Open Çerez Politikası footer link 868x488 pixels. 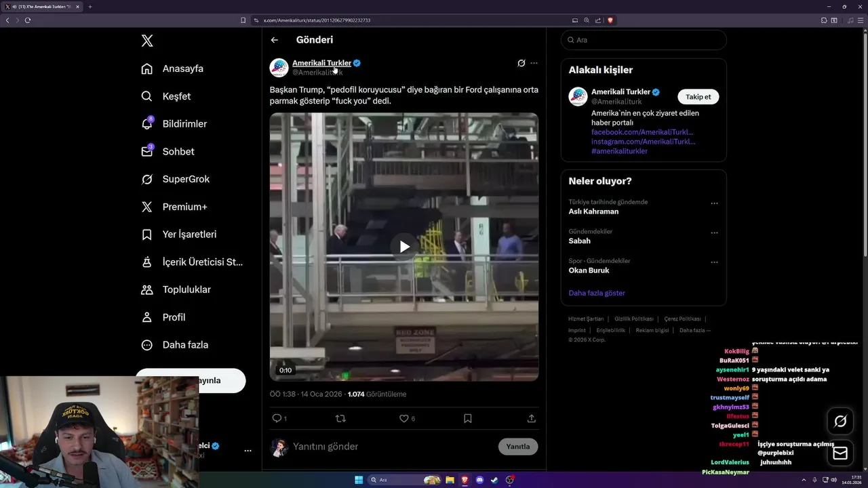[x=682, y=319]
